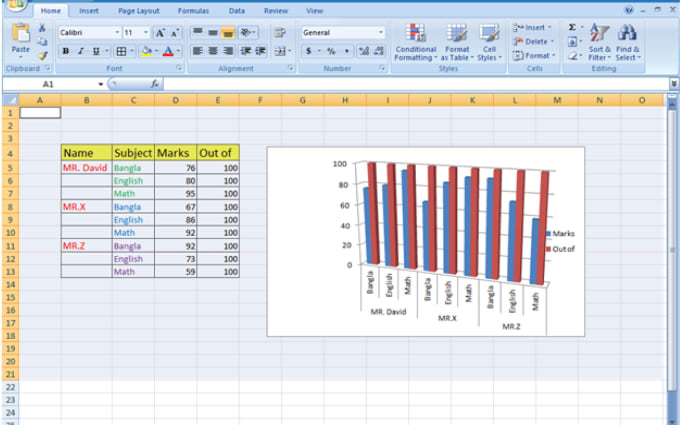The image size is (680, 425).
Task: Increase font size with Grow Font icon
Action: click(160, 33)
